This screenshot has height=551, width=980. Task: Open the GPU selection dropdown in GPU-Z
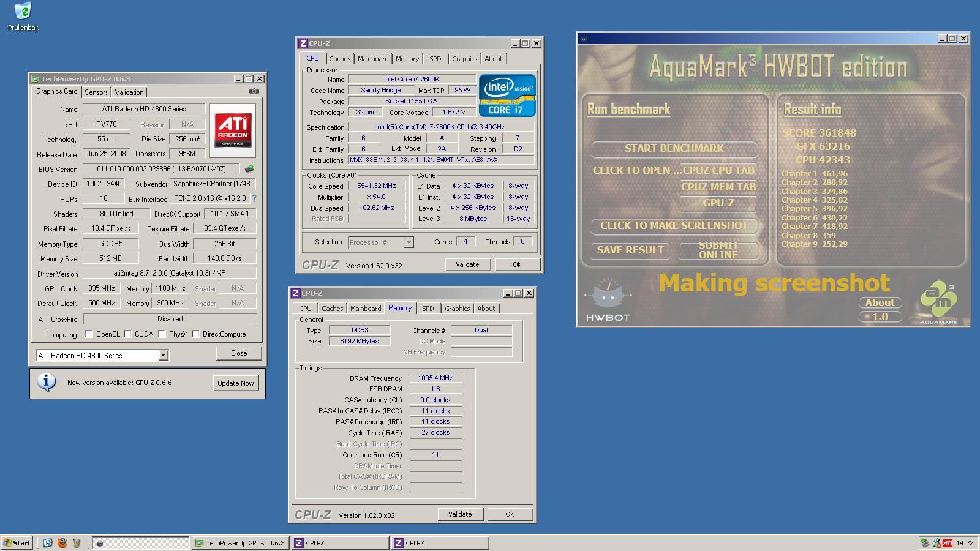(163, 355)
